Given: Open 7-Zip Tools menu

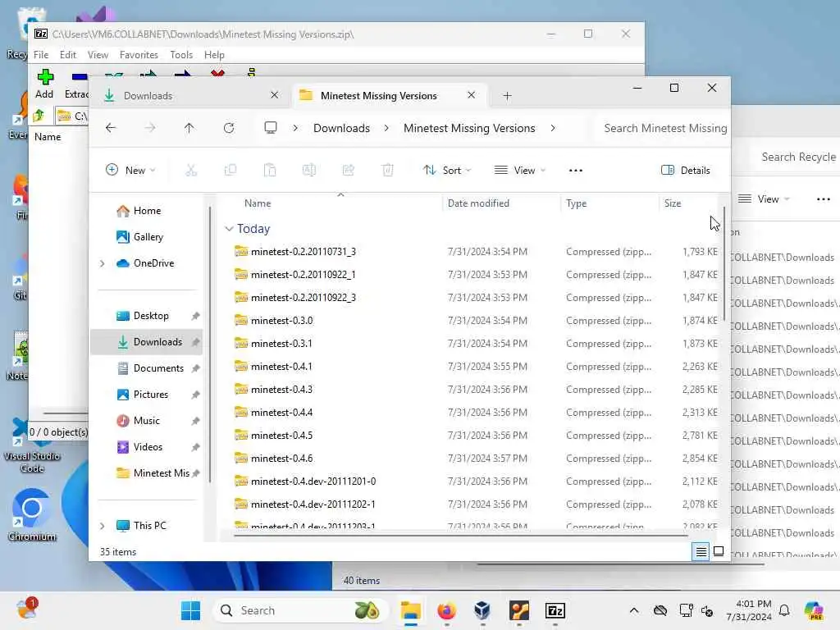Looking at the screenshot, I should 181,55.
